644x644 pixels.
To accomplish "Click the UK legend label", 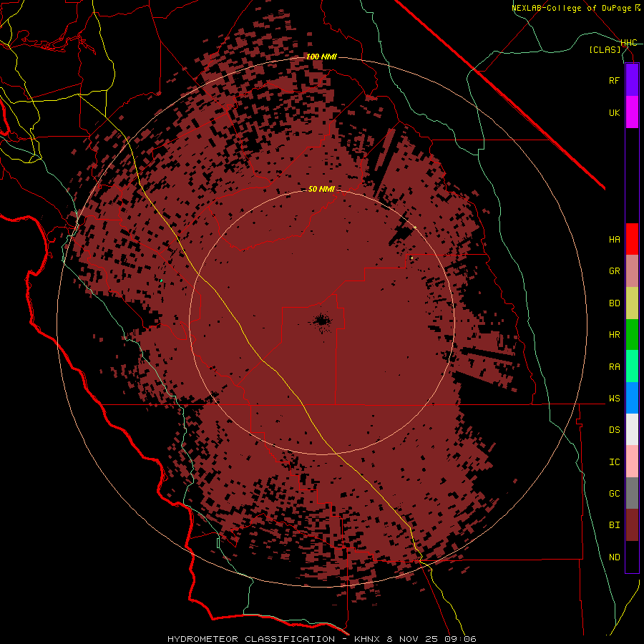I will click(614, 112).
